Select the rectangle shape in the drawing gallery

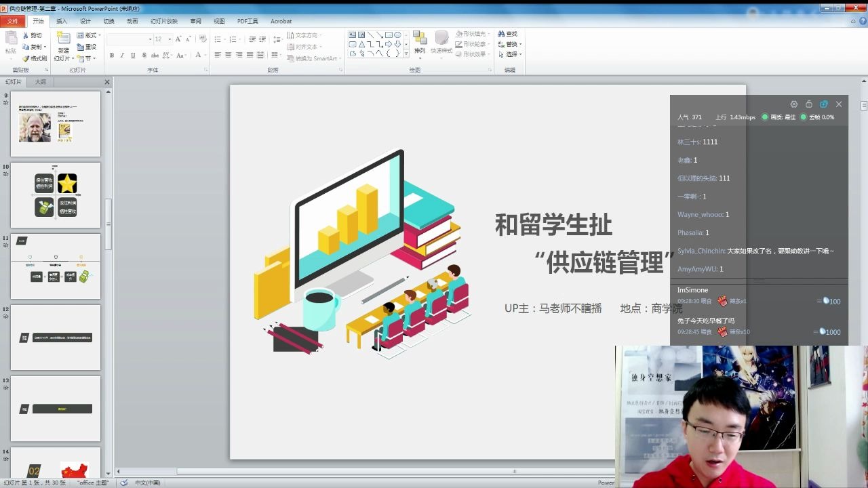(389, 35)
